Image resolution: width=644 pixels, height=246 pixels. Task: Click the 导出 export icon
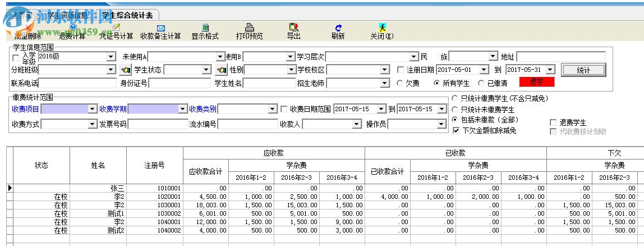point(293,28)
